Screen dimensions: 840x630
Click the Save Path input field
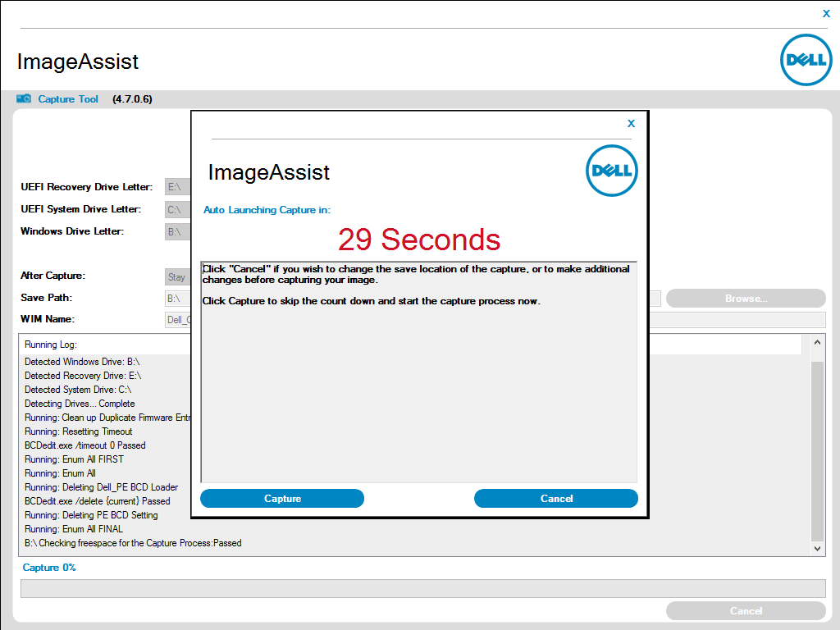tap(178, 299)
